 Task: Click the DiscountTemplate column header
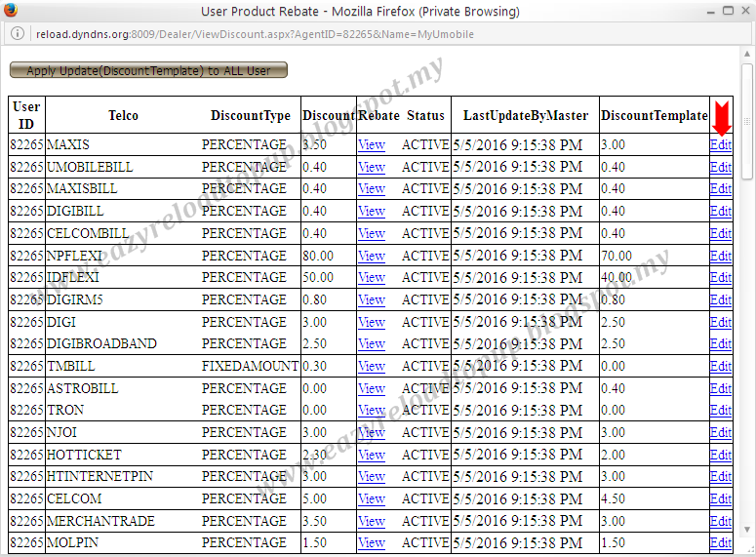coord(655,116)
